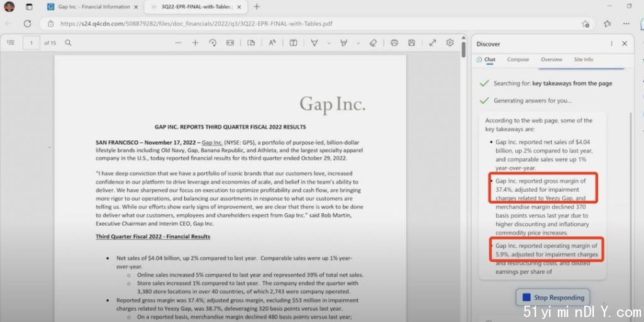Select the Add text tool
644x322 pixels.
[x=293, y=43]
